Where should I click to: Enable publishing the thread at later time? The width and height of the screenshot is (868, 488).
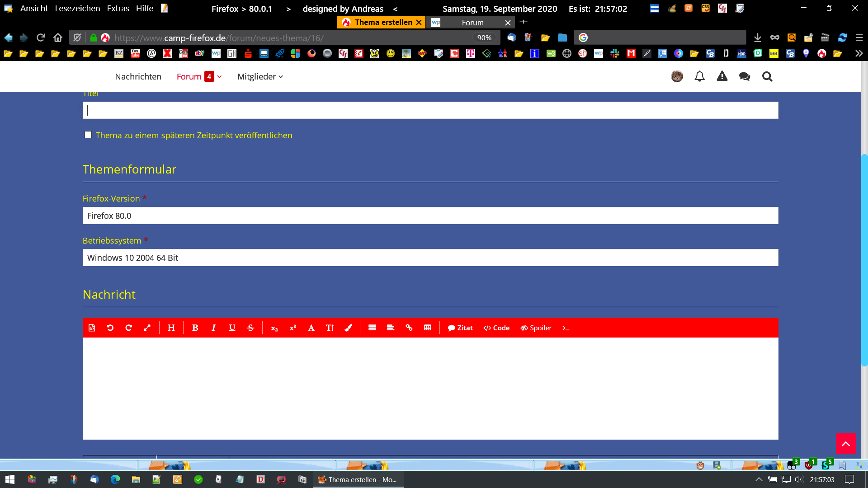88,135
